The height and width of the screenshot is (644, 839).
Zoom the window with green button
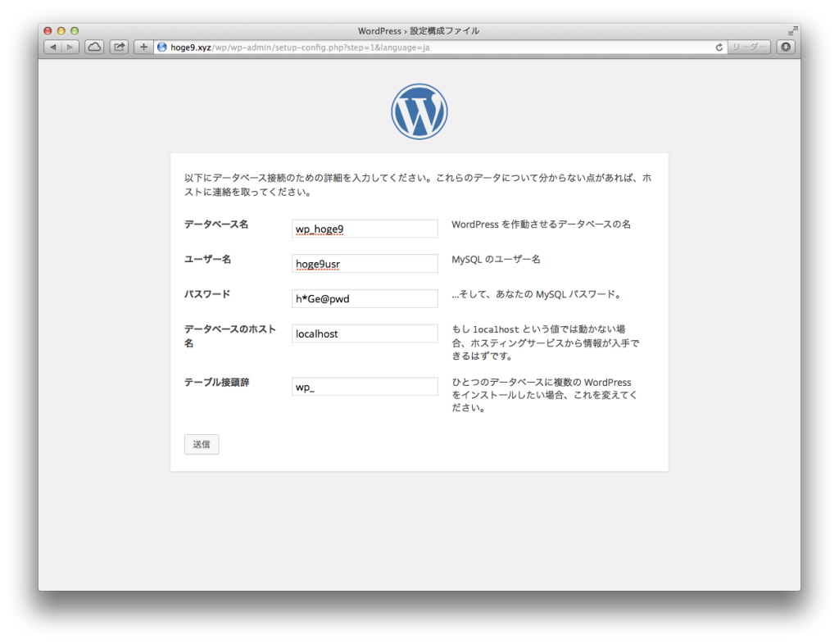tap(75, 31)
